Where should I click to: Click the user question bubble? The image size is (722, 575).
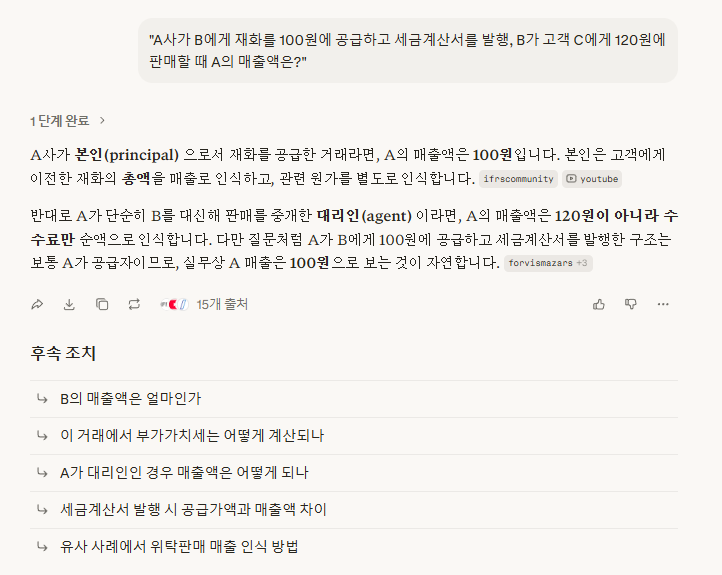(408, 51)
